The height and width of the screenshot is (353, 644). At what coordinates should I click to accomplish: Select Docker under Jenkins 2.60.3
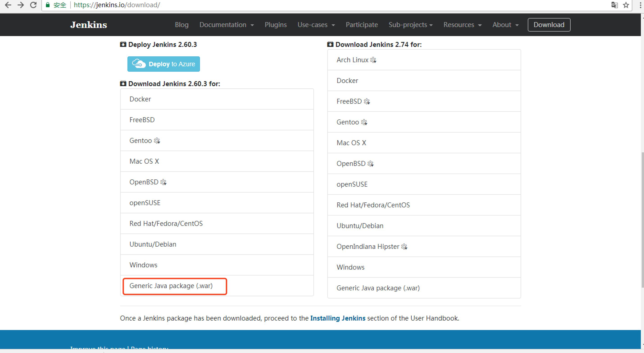217,99
